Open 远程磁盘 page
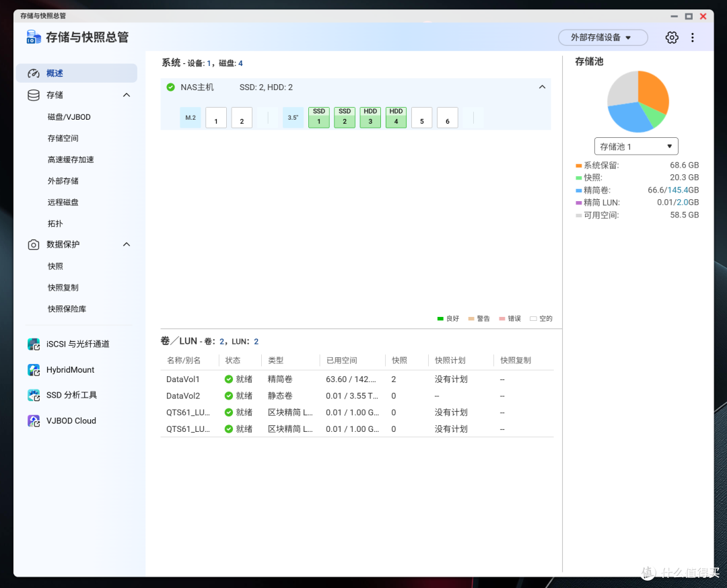Screen dimensions: 727x588 tap(63, 202)
